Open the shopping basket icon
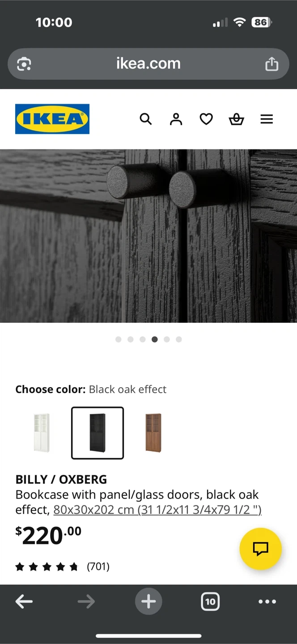 click(x=236, y=119)
